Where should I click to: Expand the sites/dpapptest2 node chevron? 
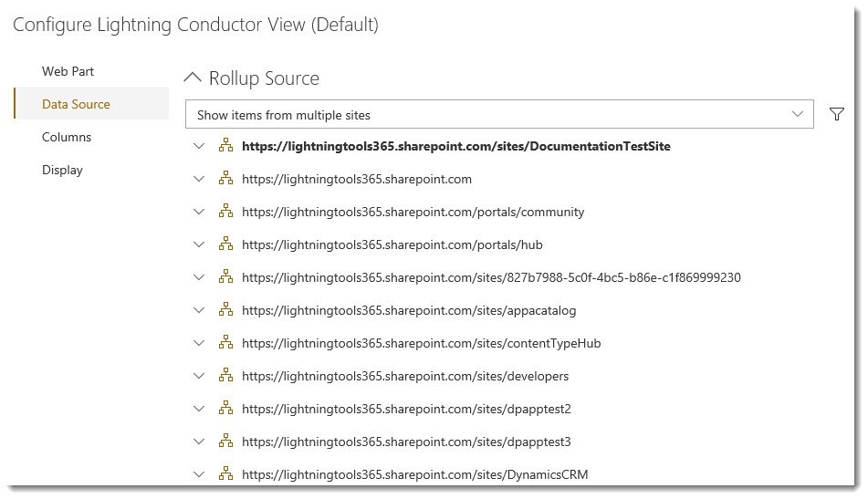coord(199,409)
